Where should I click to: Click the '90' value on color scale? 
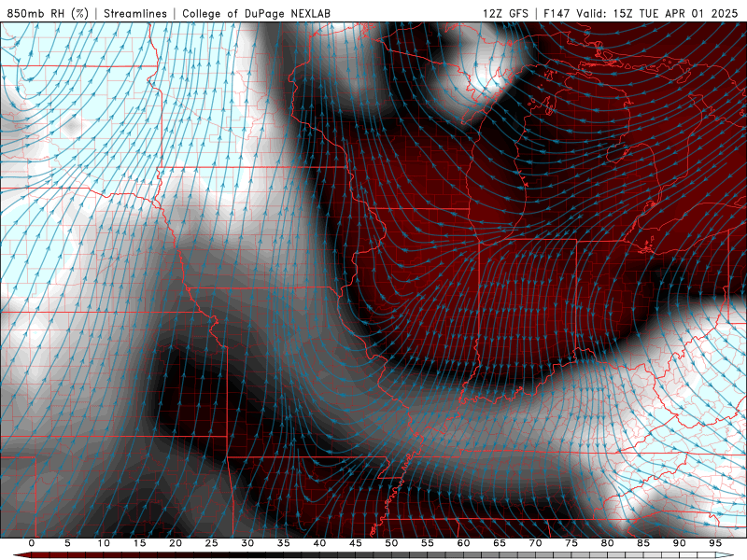680,543
